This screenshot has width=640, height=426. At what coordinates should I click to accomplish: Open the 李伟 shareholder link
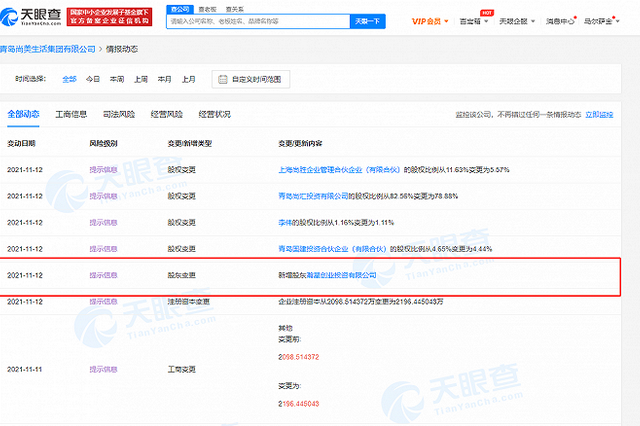click(285, 223)
